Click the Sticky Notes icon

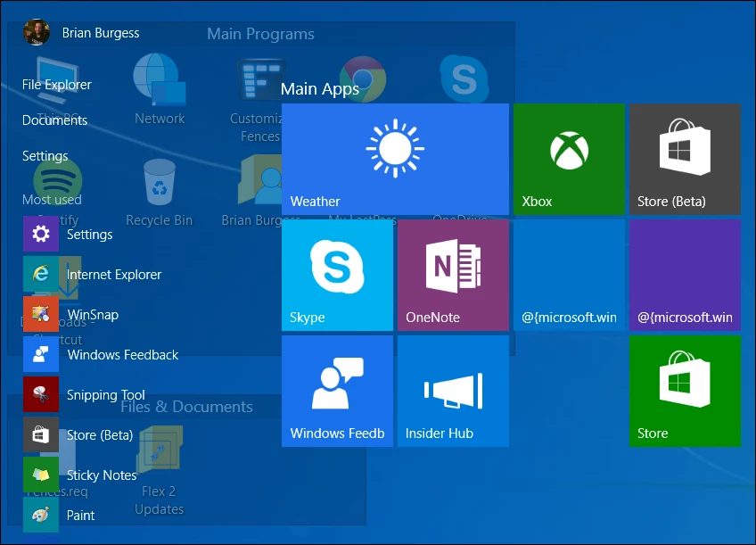[41, 475]
